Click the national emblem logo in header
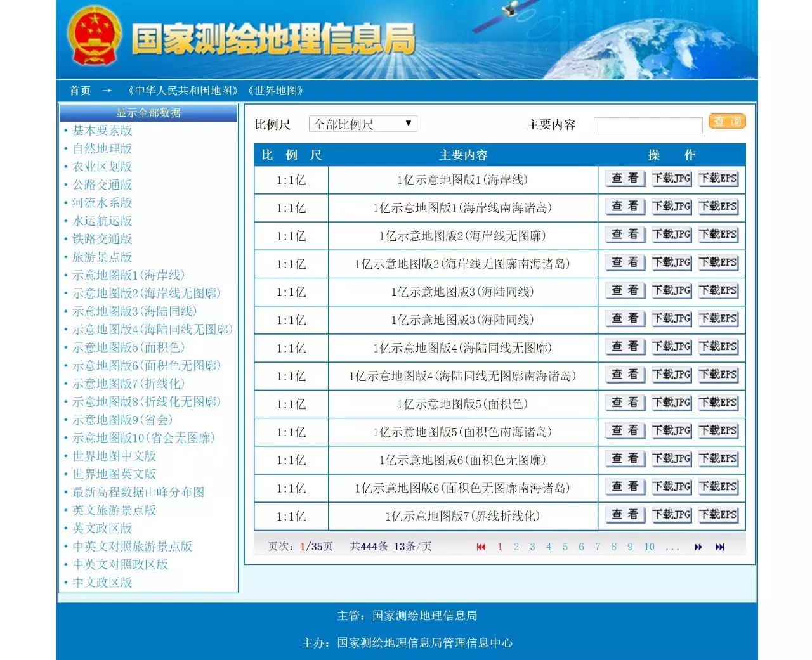Viewport: 812px width, 660px height. [95, 36]
